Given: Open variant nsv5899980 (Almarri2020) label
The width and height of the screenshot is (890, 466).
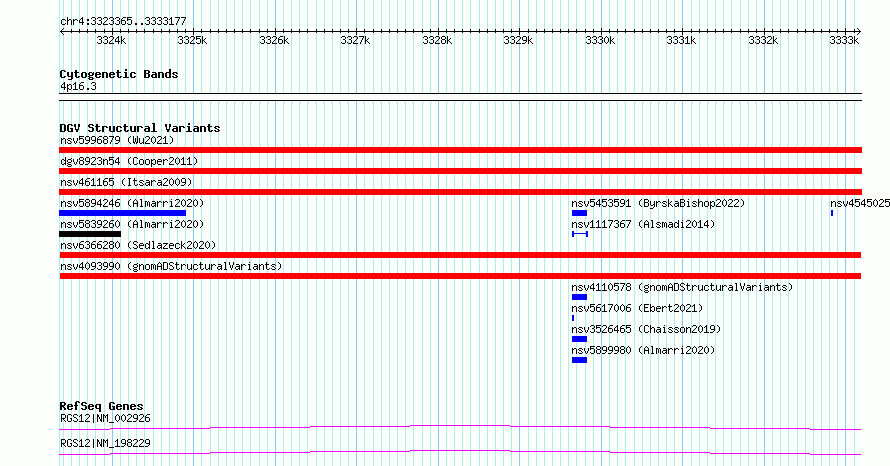Looking at the screenshot, I should pos(643,350).
